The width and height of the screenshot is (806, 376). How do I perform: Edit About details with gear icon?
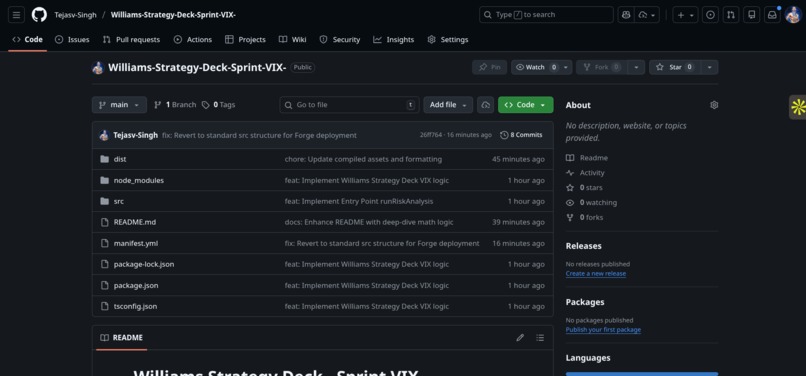[x=714, y=105]
